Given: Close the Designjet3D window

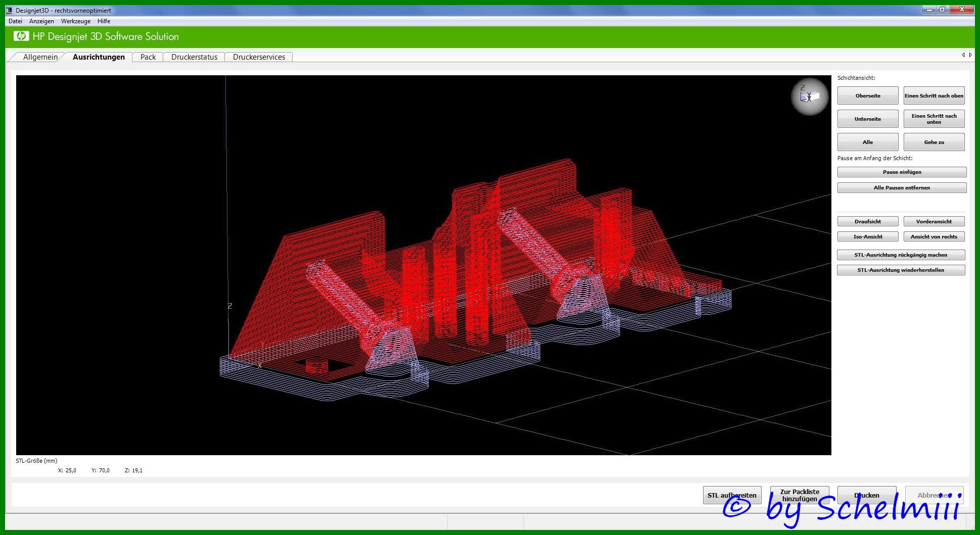Looking at the screenshot, I should coord(962,10).
